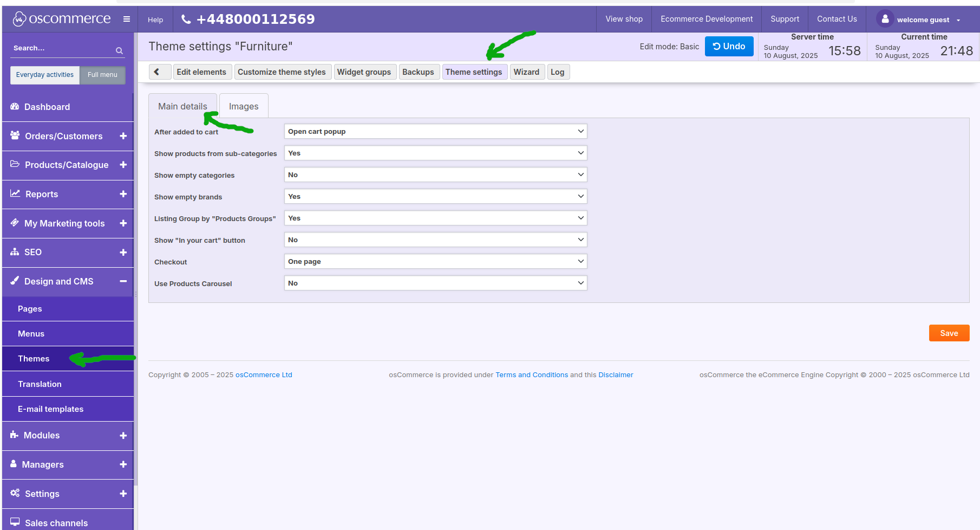Switch to Everyday activities menu mode
Screen dimensions: 980x530
click(x=45, y=75)
